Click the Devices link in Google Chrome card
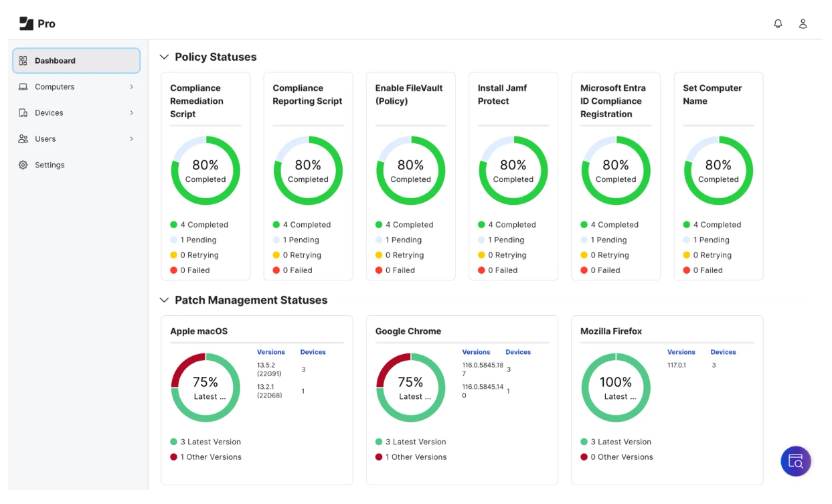 click(518, 351)
